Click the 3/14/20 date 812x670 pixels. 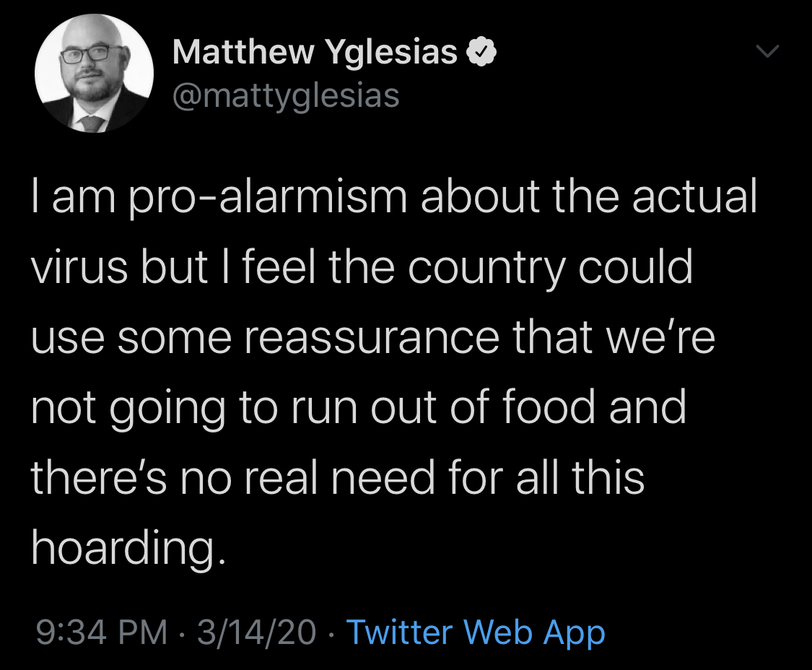256,632
